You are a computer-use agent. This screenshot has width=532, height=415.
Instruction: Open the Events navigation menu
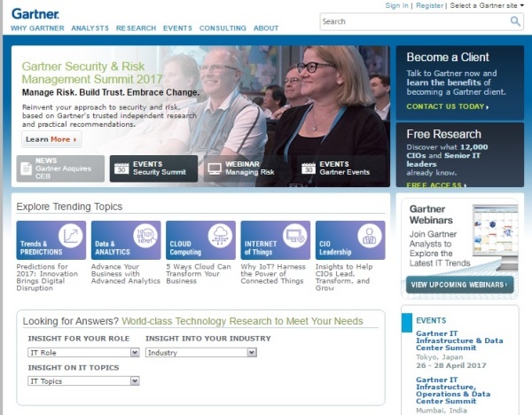tap(177, 28)
